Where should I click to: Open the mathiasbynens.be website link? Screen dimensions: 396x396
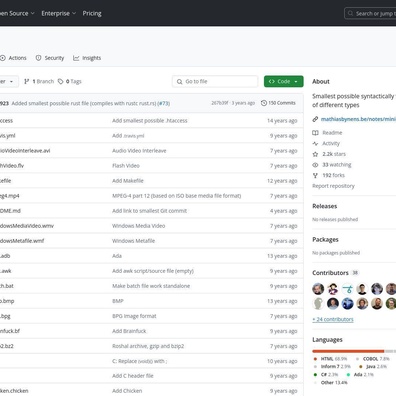[358, 119]
